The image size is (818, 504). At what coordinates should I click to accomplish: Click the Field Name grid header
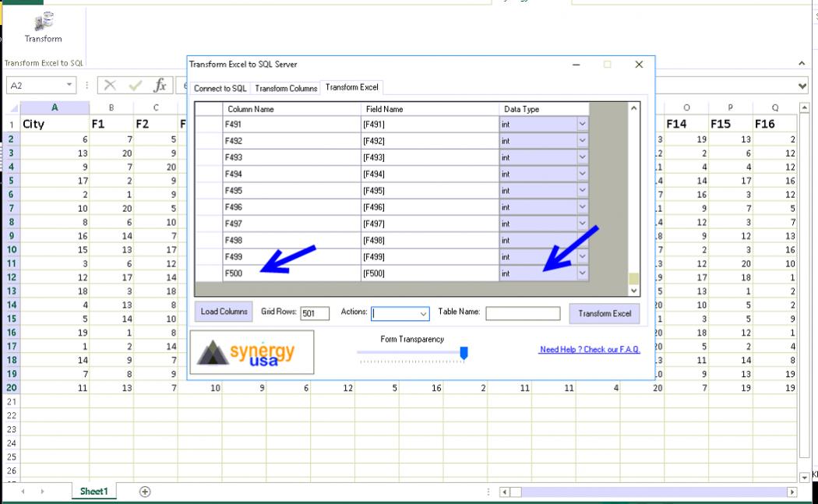pos(429,109)
